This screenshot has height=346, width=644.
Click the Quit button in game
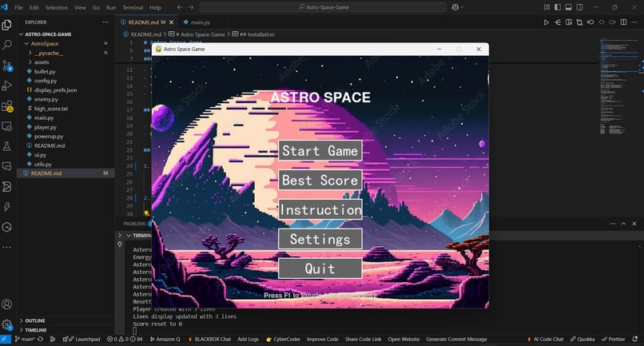[x=320, y=268]
